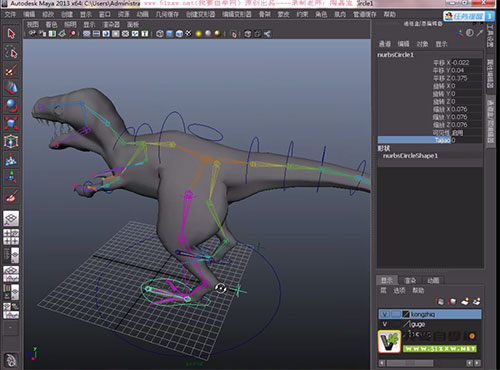
Task: Open the 层 layers menu in layer editor
Action: 383,290
